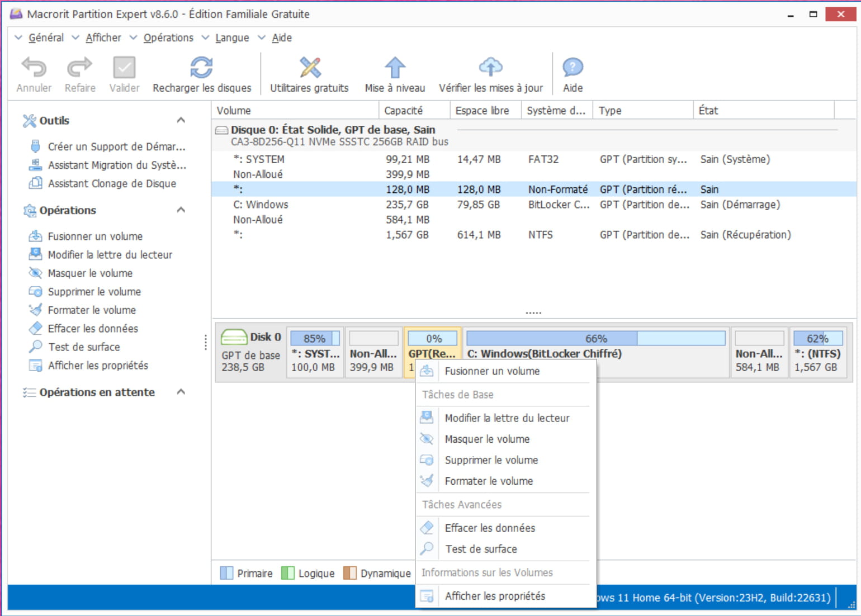Sort by the Espace libre column header
861x616 pixels.
[x=485, y=110]
